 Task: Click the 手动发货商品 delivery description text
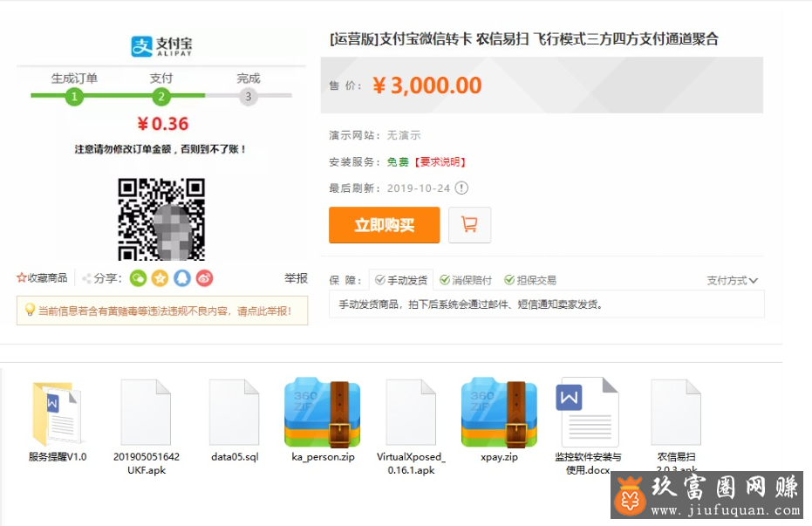471,304
